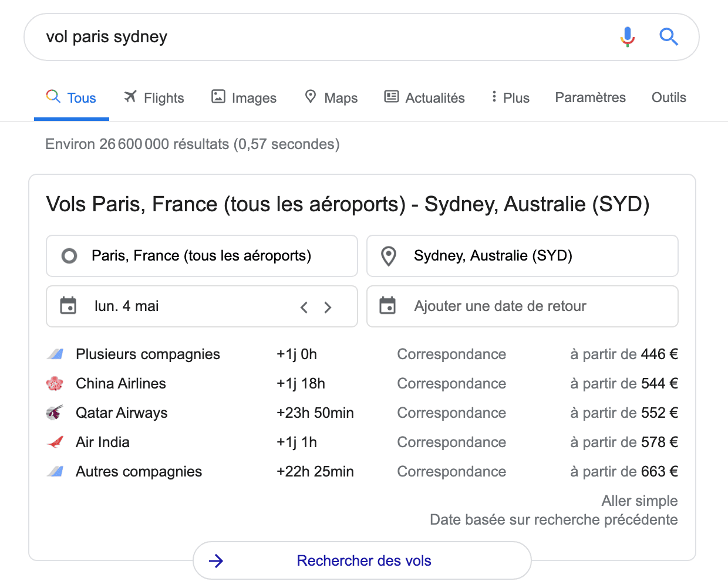Click the airplane icon beside Flights
728x588 pixels.
coord(130,96)
